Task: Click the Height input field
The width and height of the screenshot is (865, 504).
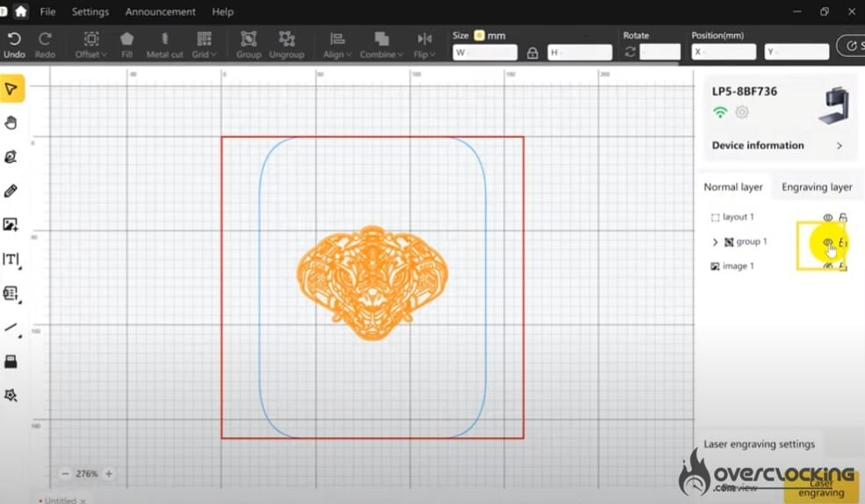Action: pyautogui.click(x=580, y=53)
